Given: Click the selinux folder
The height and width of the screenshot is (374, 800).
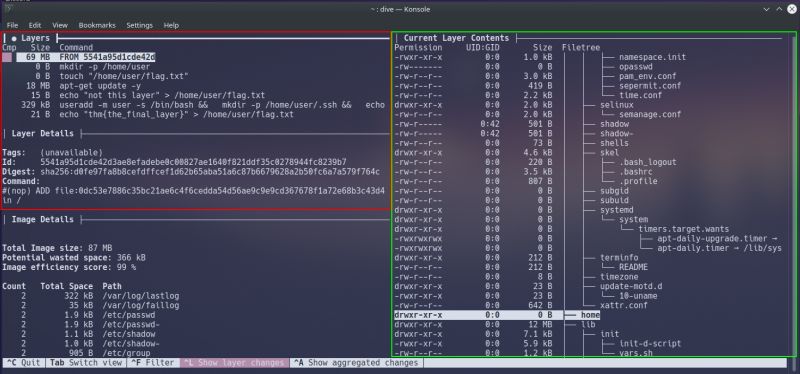Looking at the screenshot, I should (x=616, y=105).
